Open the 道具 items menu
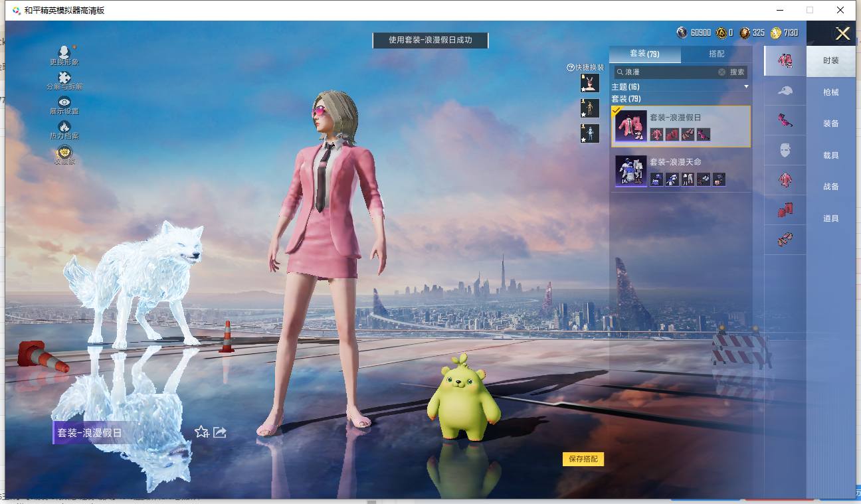861x504 pixels. tap(831, 218)
